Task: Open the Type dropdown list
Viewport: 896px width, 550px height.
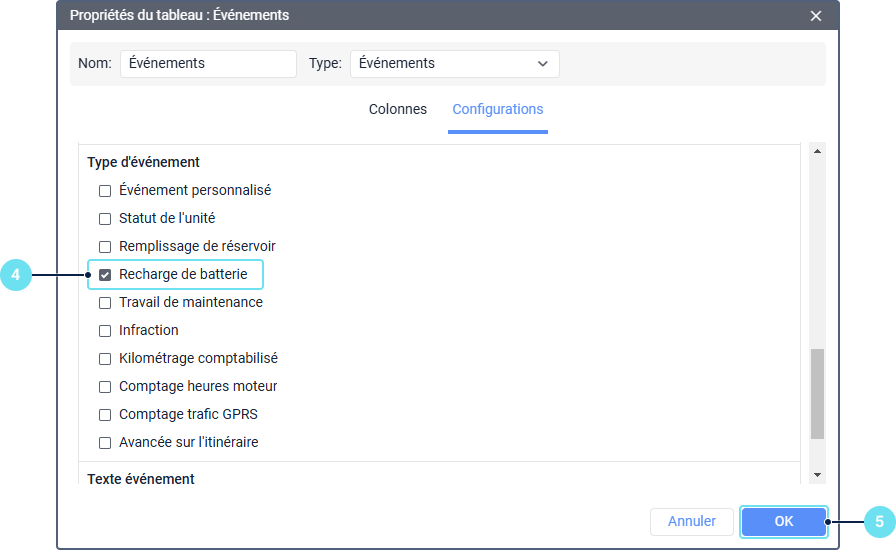Action: [454, 64]
